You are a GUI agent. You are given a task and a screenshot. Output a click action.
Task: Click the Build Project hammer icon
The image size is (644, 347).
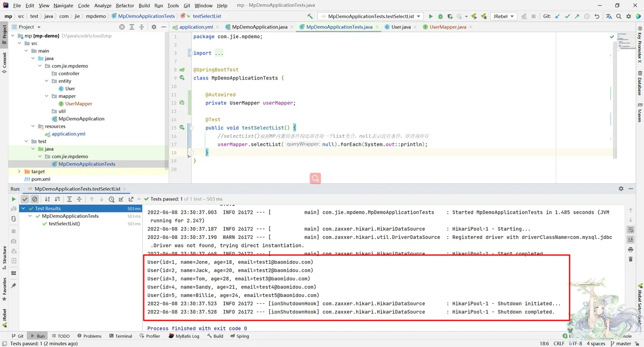pyautogui.click(x=310, y=16)
